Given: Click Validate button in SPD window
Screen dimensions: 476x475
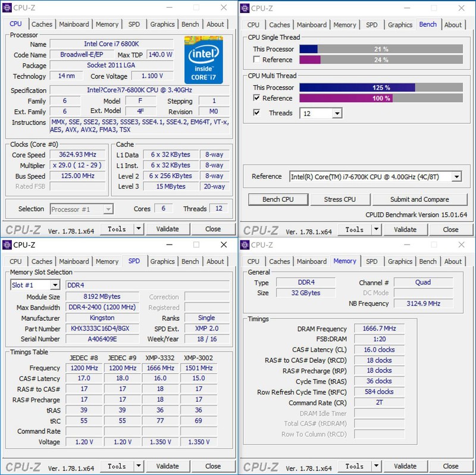Looking at the screenshot, I should (168, 466).
